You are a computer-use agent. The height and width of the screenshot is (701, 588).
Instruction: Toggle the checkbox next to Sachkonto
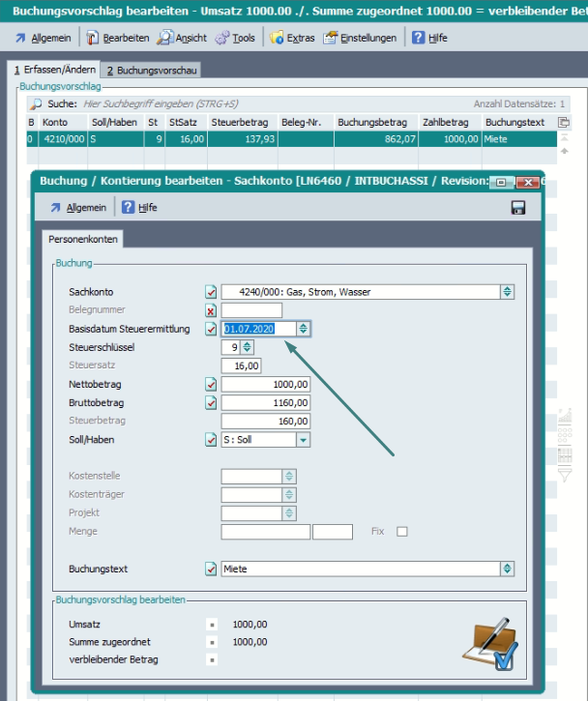[211, 292]
